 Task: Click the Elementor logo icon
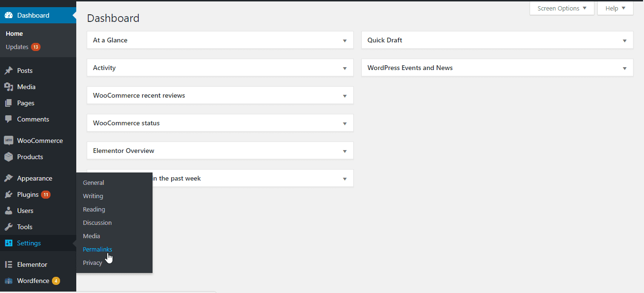click(9, 264)
